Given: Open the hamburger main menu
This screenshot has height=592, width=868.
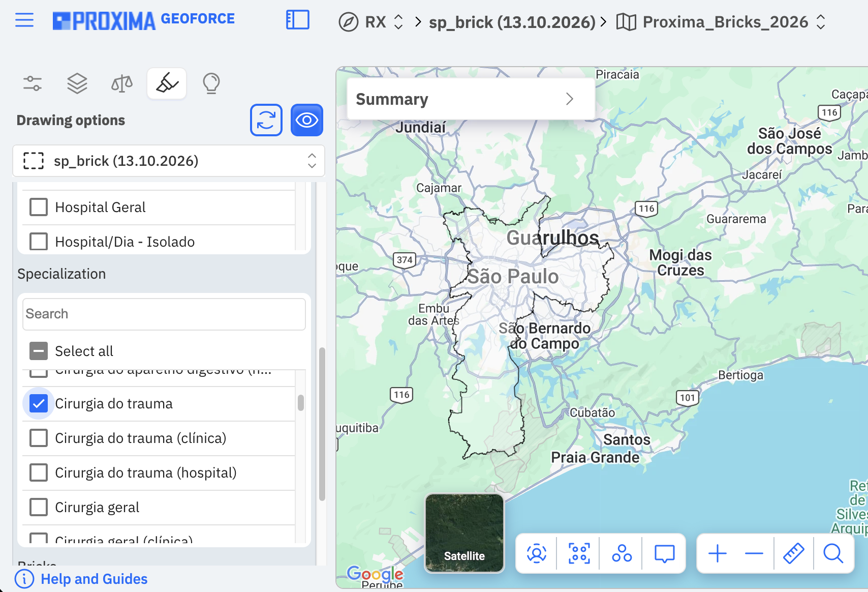Looking at the screenshot, I should pos(24,20).
